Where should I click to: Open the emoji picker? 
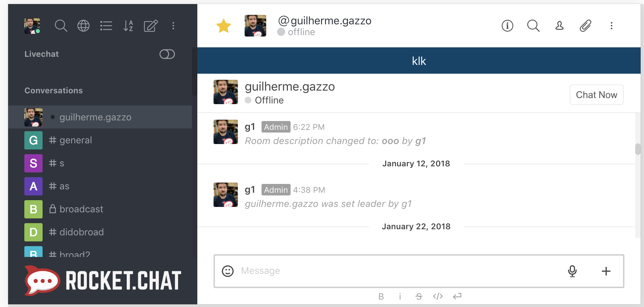click(x=228, y=271)
